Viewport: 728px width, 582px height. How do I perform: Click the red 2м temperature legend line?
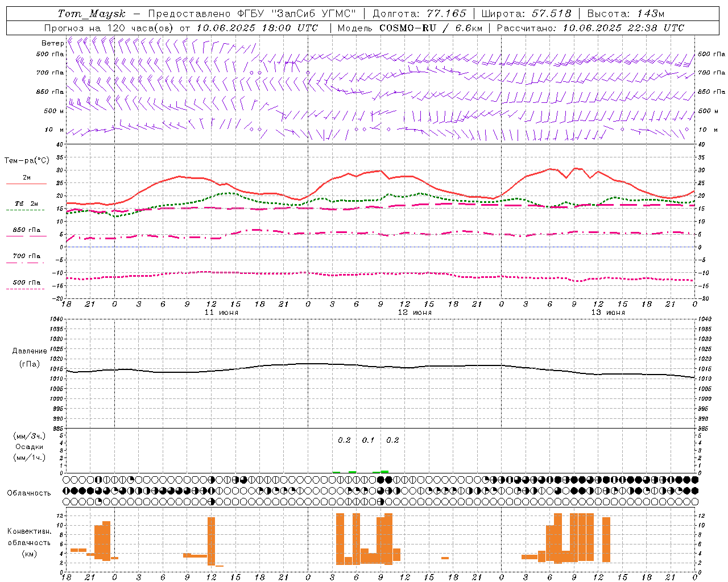point(26,184)
